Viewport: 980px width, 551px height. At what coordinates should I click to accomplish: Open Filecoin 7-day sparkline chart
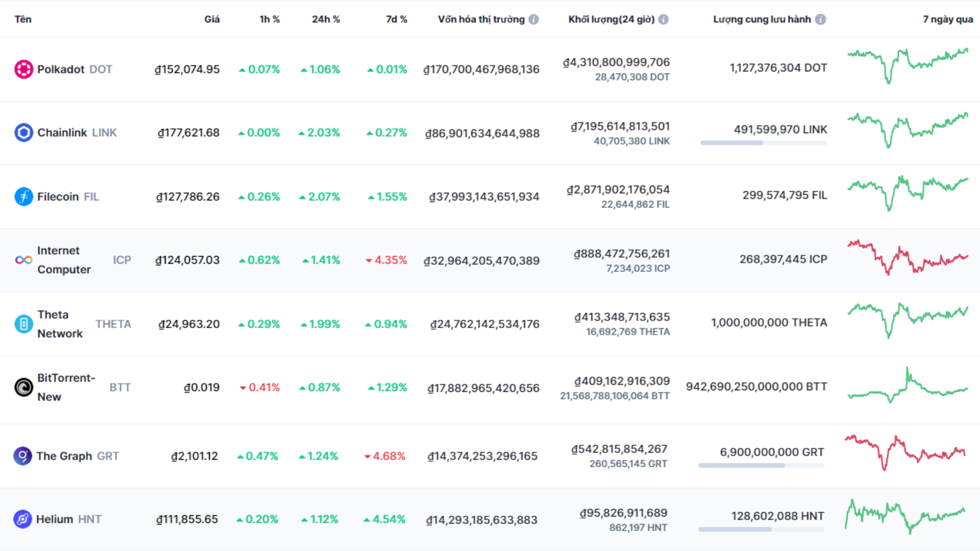pos(908,193)
